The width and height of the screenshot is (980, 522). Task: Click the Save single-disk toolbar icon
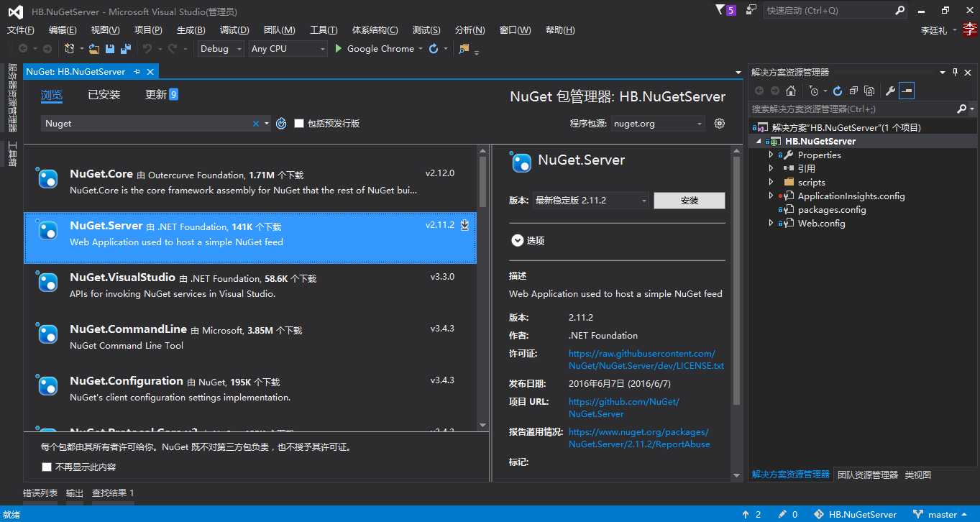click(110, 49)
